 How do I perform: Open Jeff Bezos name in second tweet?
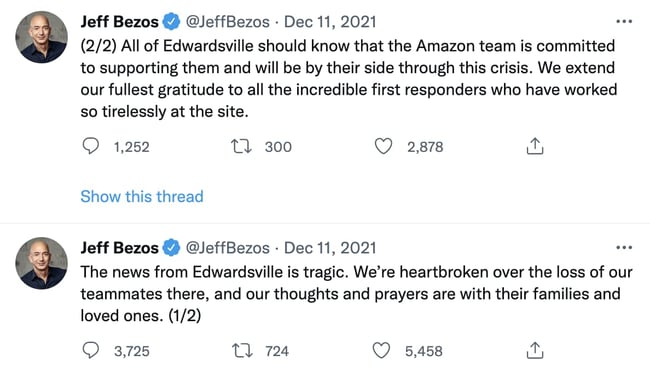click(119, 248)
